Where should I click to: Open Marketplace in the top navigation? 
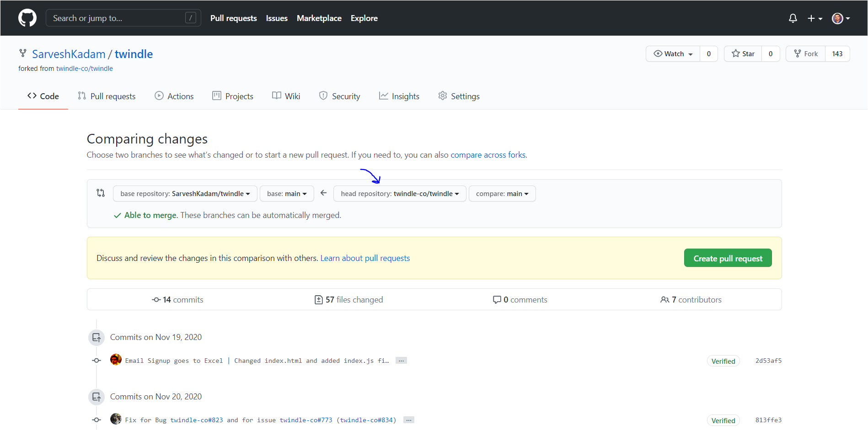click(319, 18)
